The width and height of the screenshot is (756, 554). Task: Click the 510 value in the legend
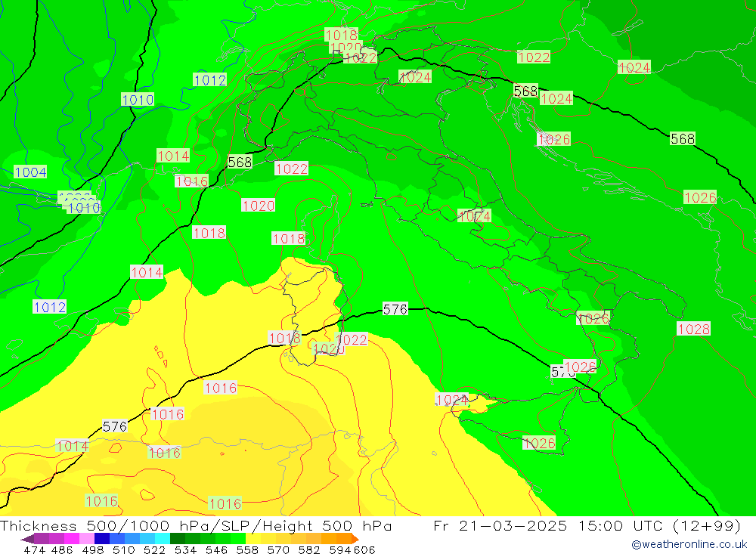point(124,549)
